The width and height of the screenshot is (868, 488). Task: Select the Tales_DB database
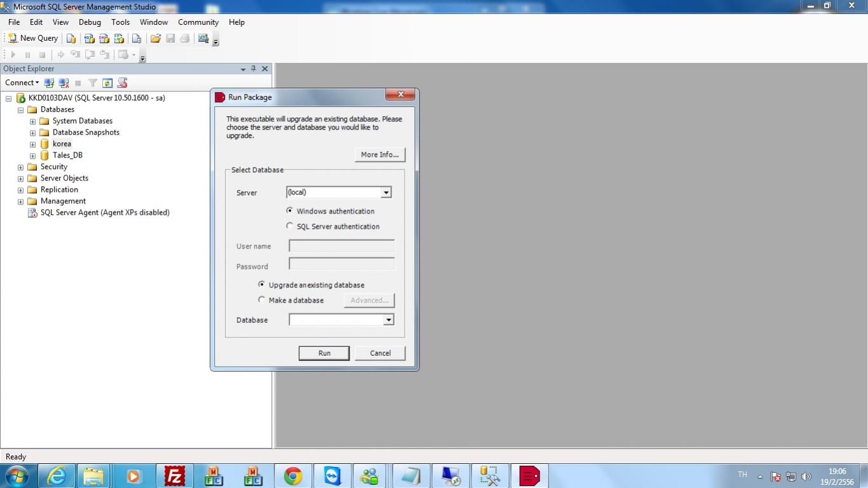(67, 155)
